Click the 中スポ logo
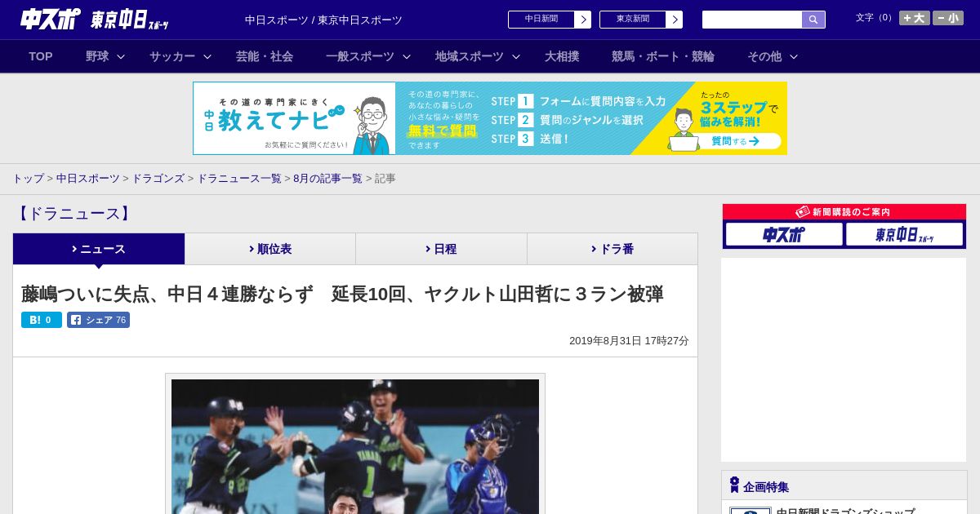 pyautogui.click(x=50, y=19)
